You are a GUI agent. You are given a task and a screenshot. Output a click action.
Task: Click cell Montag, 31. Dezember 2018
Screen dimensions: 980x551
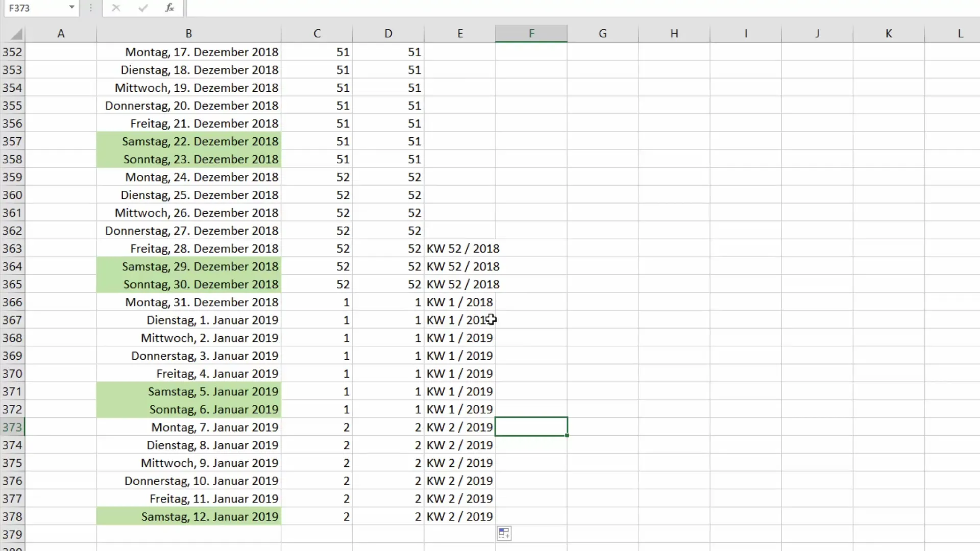(189, 302)
